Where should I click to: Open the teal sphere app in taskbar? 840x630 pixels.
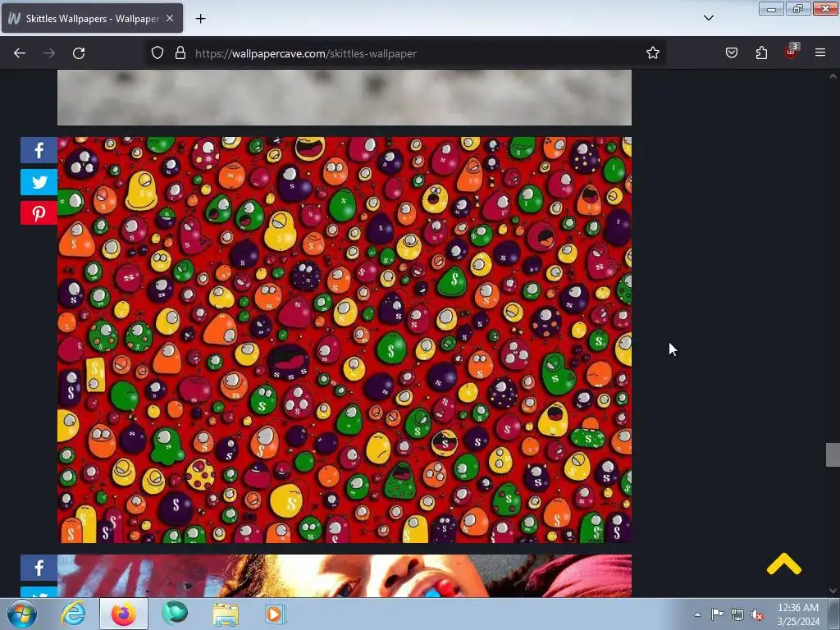175,614
